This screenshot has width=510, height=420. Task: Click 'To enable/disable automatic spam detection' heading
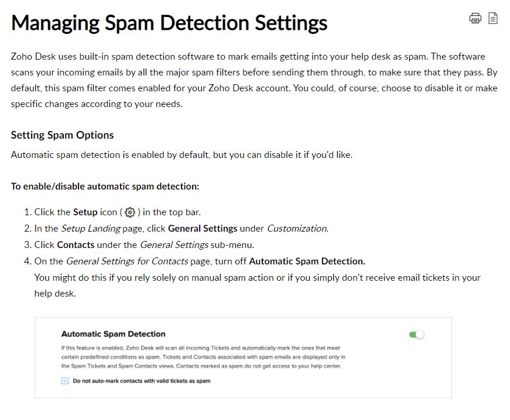coord(105,187)
